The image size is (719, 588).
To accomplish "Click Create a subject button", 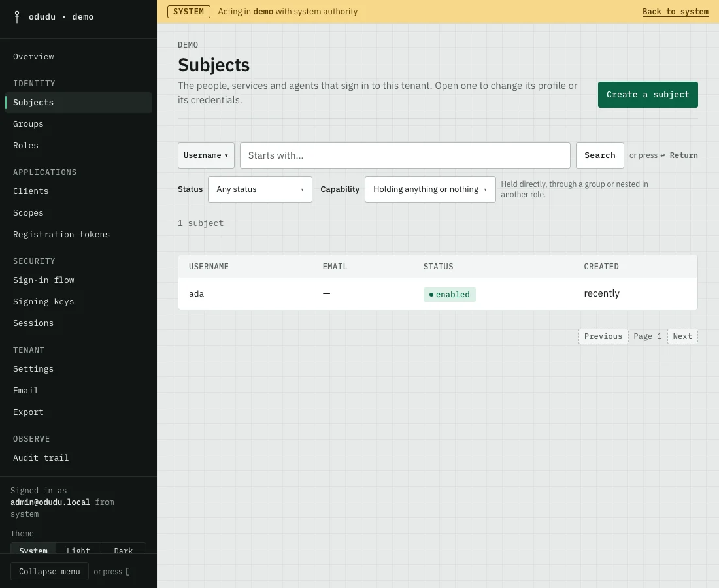I will pos(648,95).
